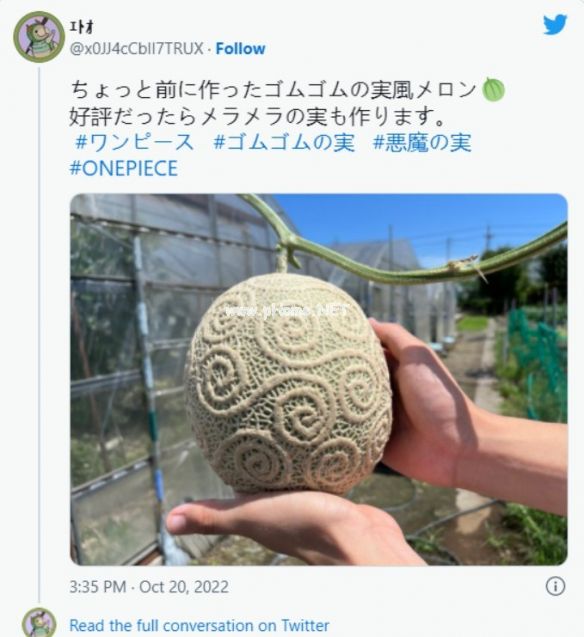Open the handle @x0JJ4cCbII7TRUX
This screenshot has width=584, height=637.
tap(136, 49)
